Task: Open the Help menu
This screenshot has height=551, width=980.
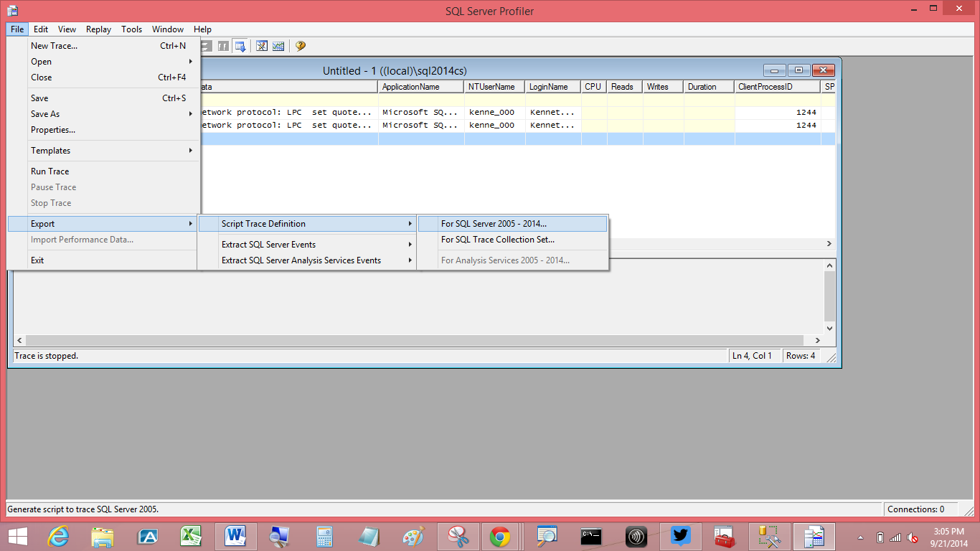Action: (203, 29)
